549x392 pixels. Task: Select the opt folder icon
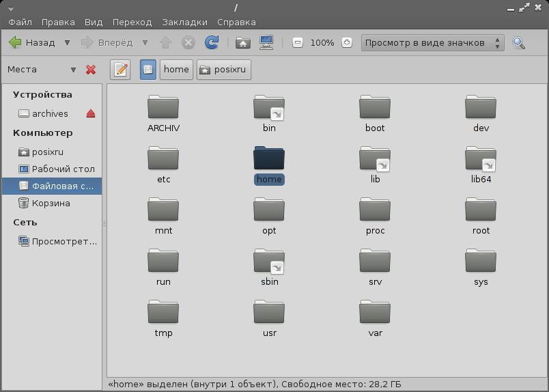tap(269, 209)
